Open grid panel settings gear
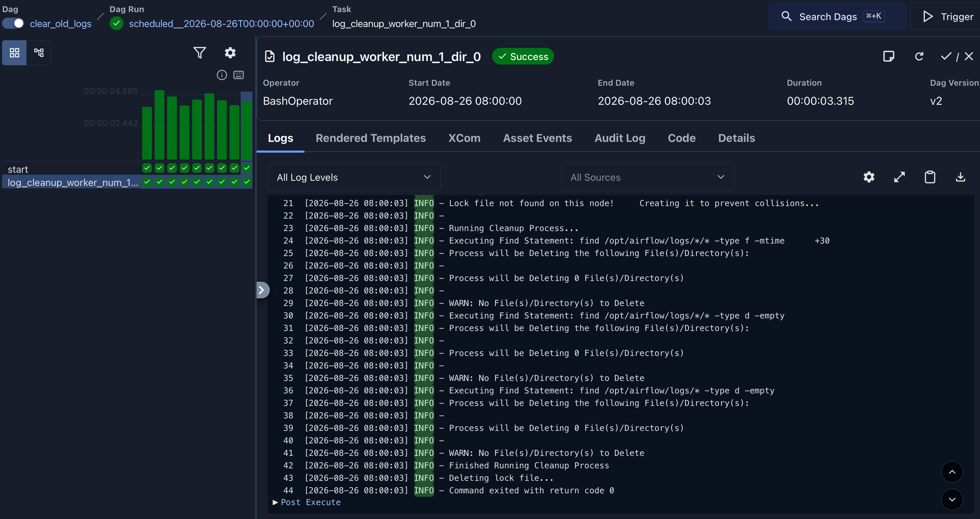The height and width of the screenshot is (519, 980). [x=230, y=52]
